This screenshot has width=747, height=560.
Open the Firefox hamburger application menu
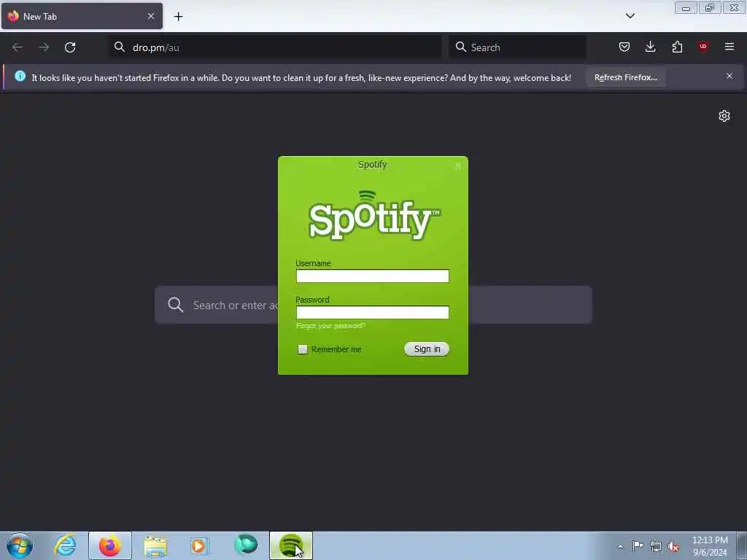point(729,47)
